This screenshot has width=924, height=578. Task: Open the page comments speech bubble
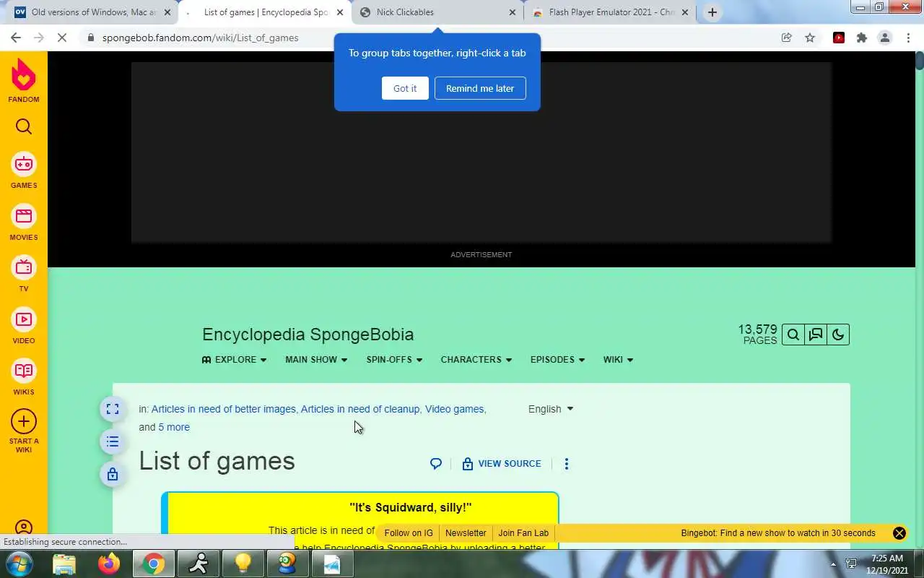[x=436, y=464]
